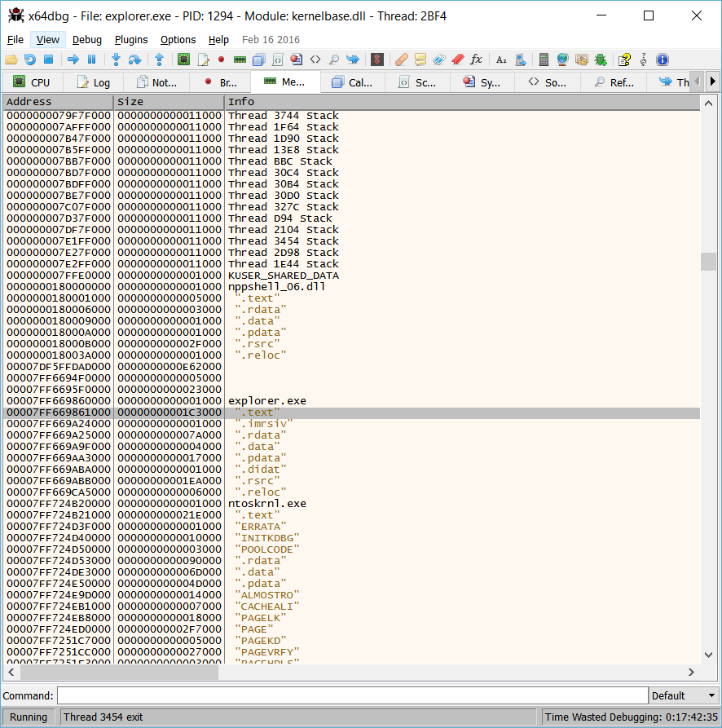
Task: Click the Scylla 'S' toolbar icon
Action: [x=377, y=60]
